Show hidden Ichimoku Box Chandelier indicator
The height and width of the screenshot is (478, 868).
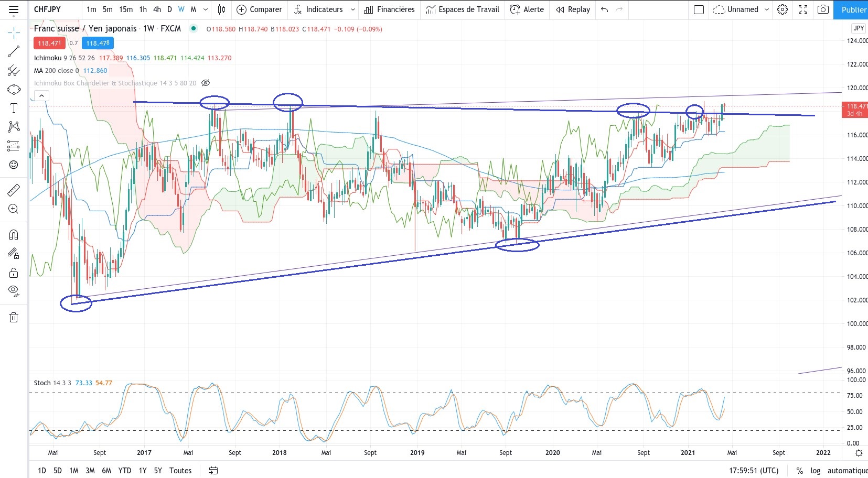(206, 83)
